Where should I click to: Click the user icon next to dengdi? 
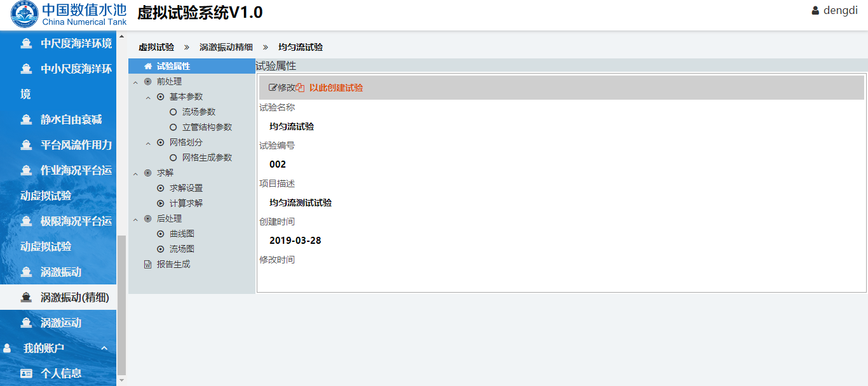click(x=815, y=11)
